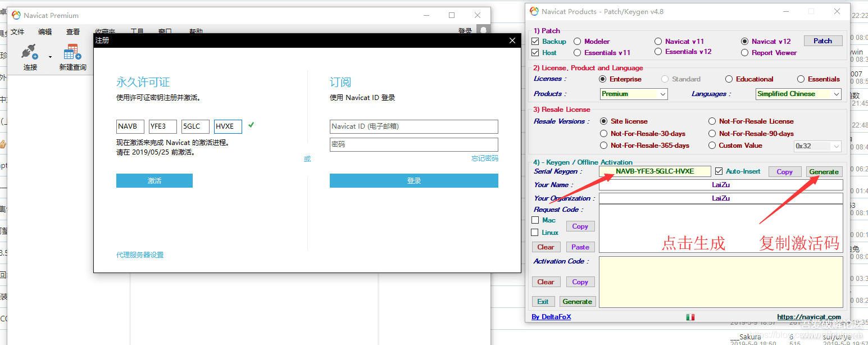
Task: Toggle the Backup checkbox
Action: tap(535, 42)
